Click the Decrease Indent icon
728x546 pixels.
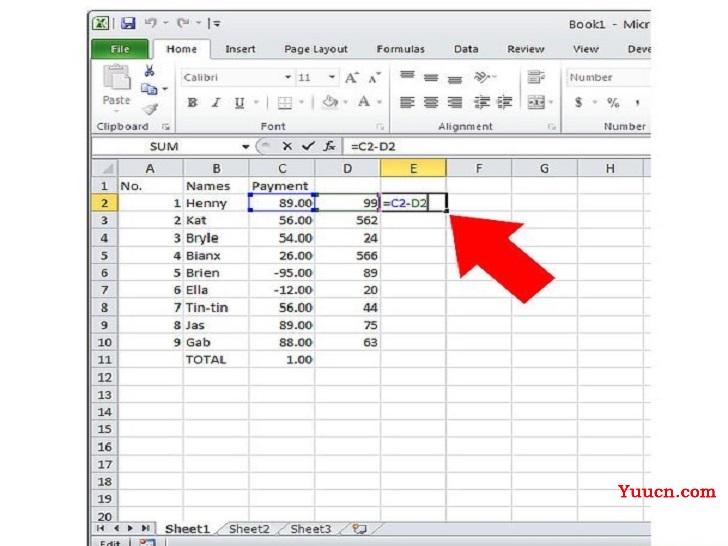(481, 102)
